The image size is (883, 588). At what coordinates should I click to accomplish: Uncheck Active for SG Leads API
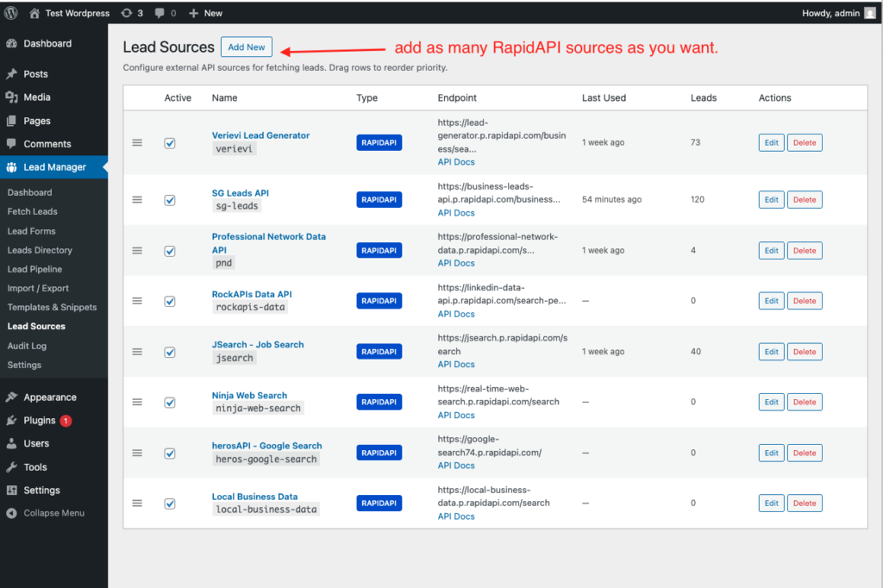pos(170,200)
